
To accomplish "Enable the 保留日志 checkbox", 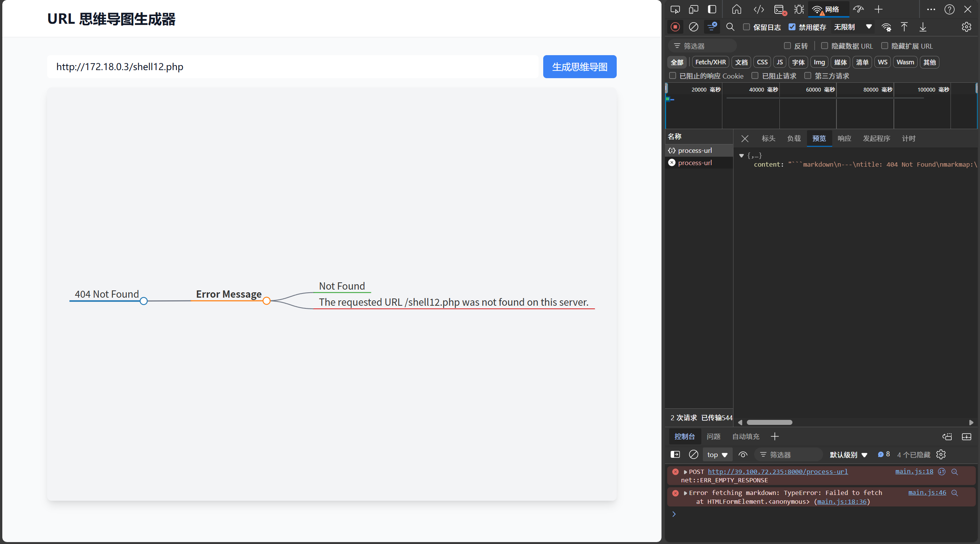I will click(x=746, y=27).
